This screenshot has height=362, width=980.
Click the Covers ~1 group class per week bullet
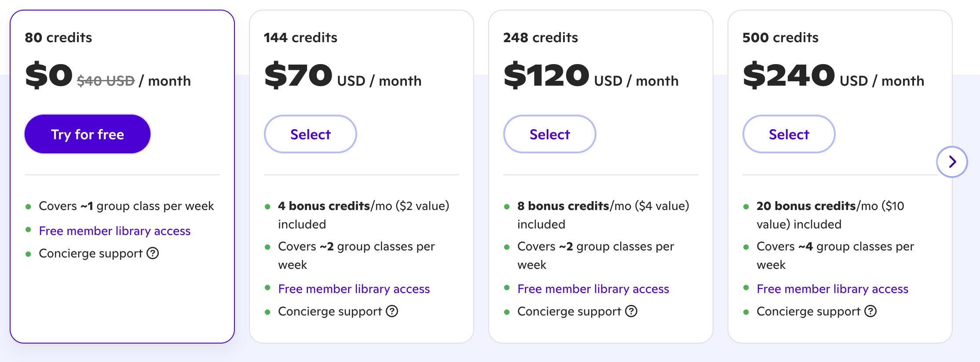pyautogui.click(x=126, y=206)
